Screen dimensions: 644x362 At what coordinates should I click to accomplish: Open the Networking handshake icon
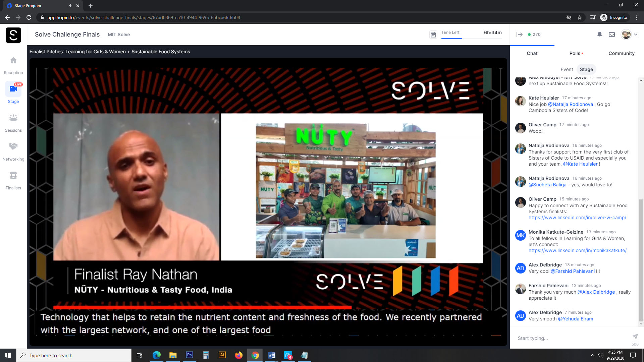point(13,146)
